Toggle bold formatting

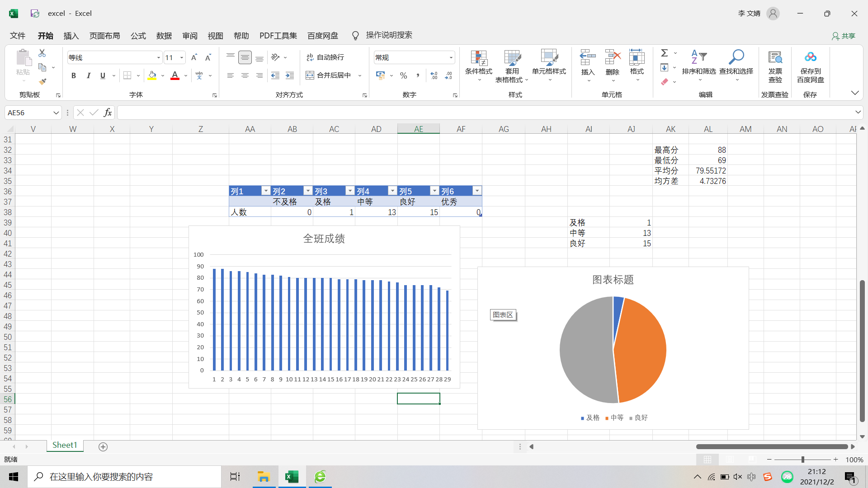pos(74,75)
